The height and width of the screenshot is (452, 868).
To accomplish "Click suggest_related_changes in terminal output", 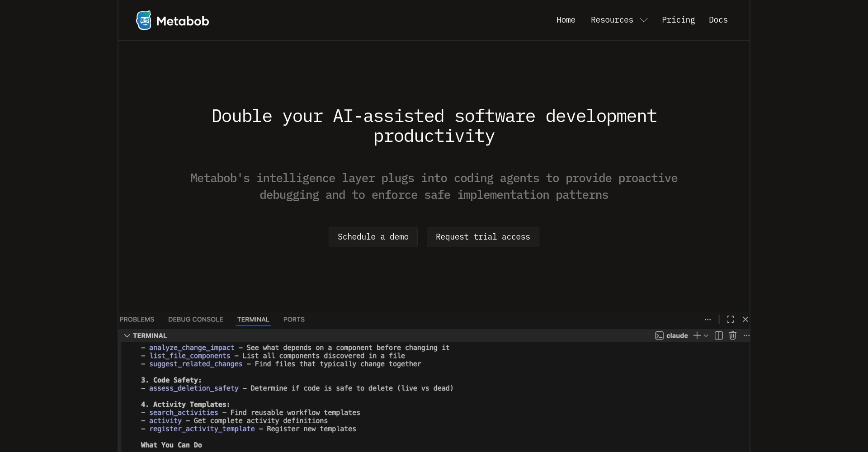I will point(196,364).
